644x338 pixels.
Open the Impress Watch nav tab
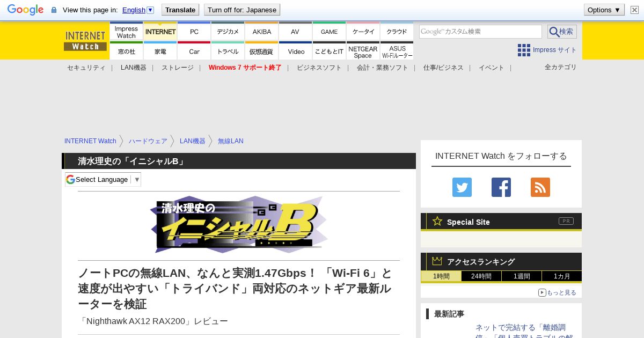(x=126, y=32)
